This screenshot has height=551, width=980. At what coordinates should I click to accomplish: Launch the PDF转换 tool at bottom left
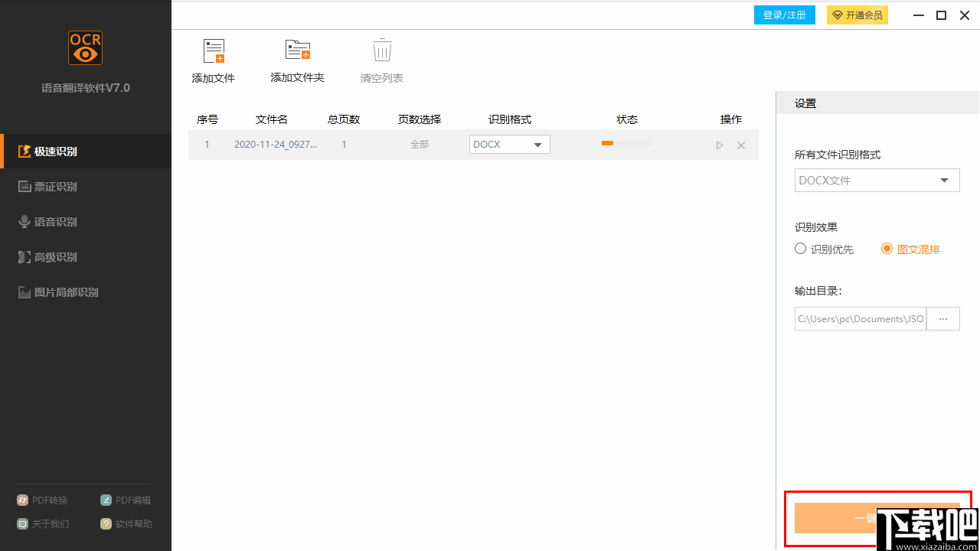[x=42, y=500]
